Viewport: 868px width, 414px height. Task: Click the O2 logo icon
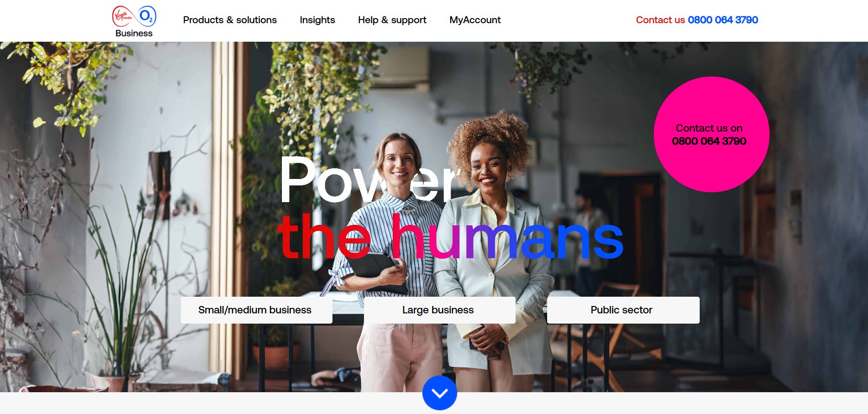(147, 17)
